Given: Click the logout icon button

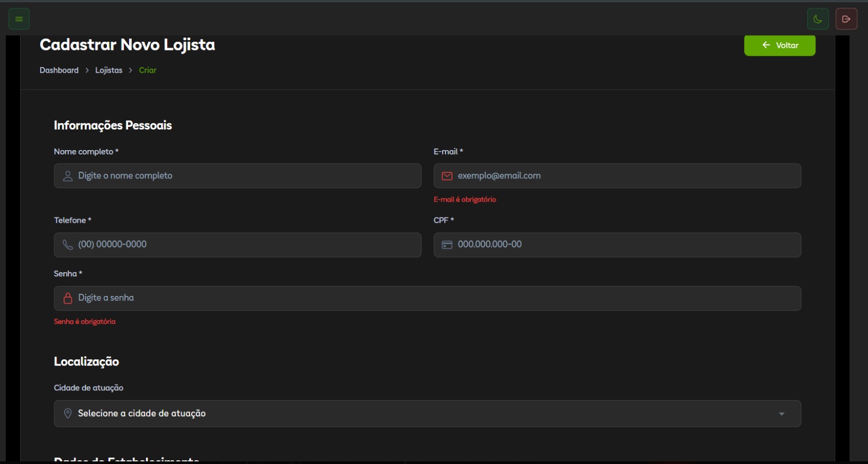Looking at the screenshot, I should [846, 19].
